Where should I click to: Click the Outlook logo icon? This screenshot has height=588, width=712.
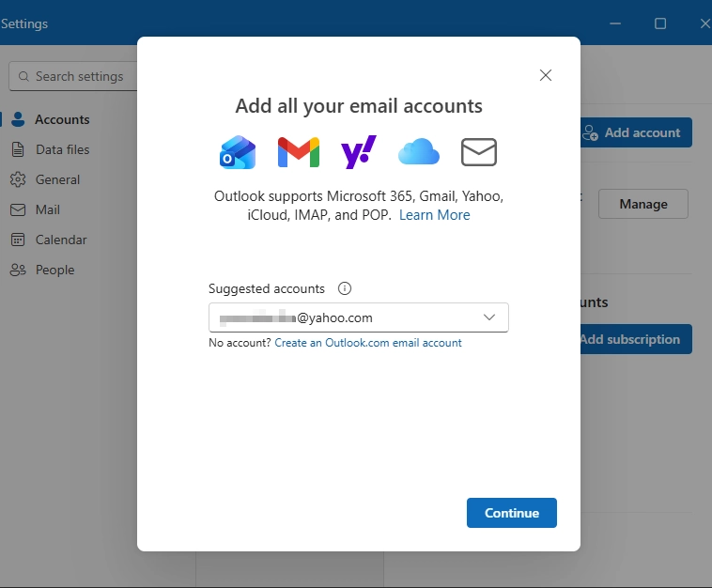(238, 152)
